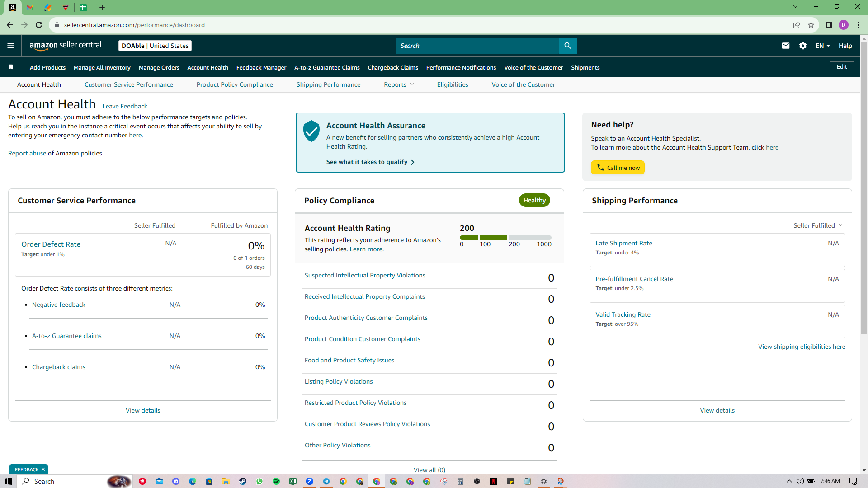
Task: Click the Account Health Rating progress bar
Action: (505, 238)
